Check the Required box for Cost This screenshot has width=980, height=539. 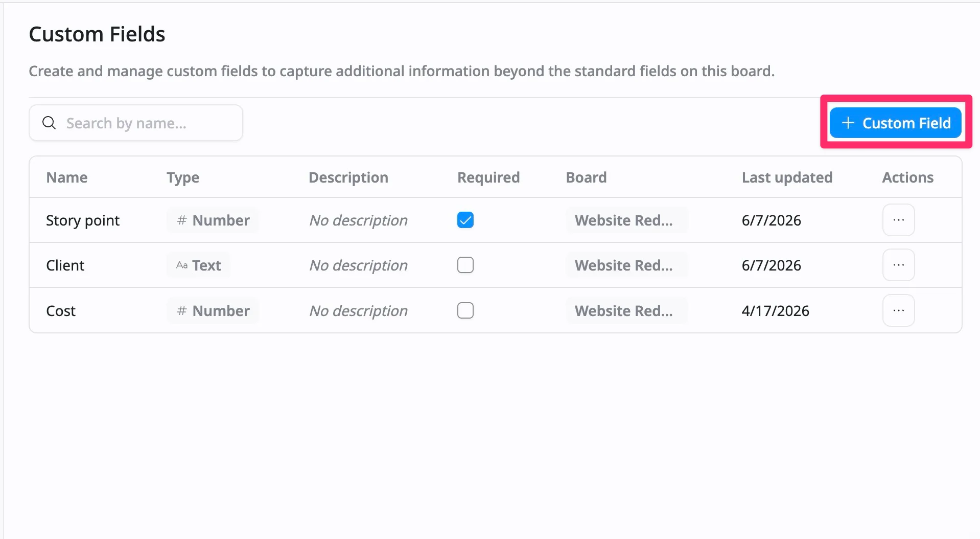(x=465, y=310)
